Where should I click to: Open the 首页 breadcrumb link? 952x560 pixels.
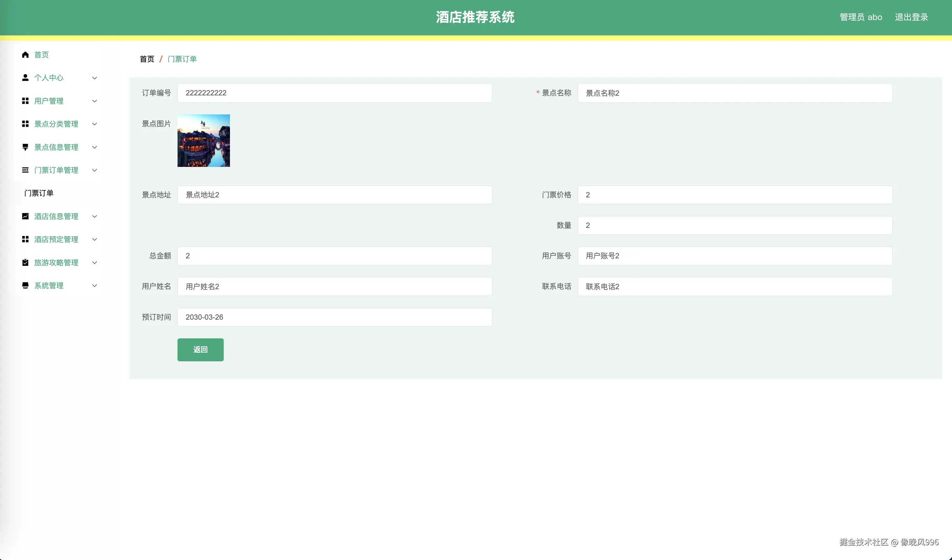pyautogui.click(x=147, y=59)
